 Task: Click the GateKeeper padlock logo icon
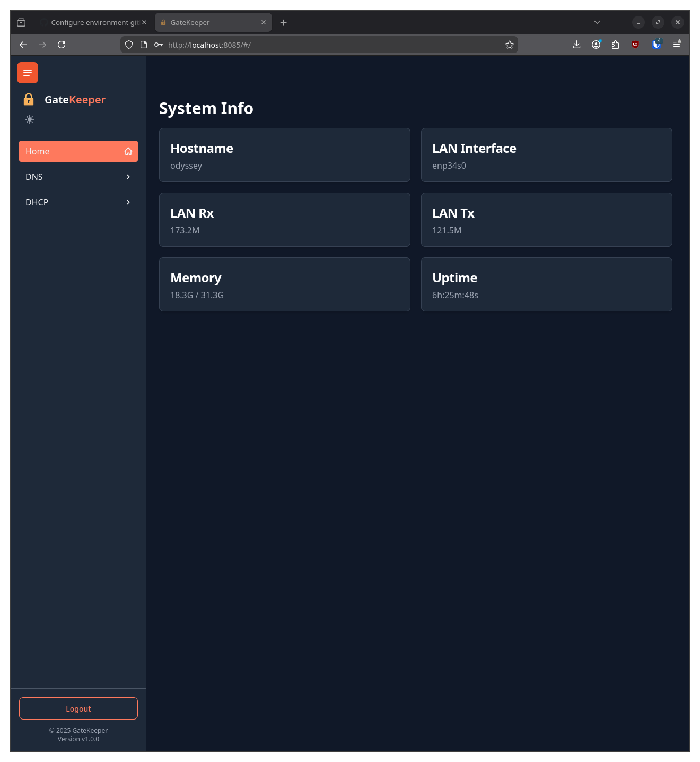[29, 99]
